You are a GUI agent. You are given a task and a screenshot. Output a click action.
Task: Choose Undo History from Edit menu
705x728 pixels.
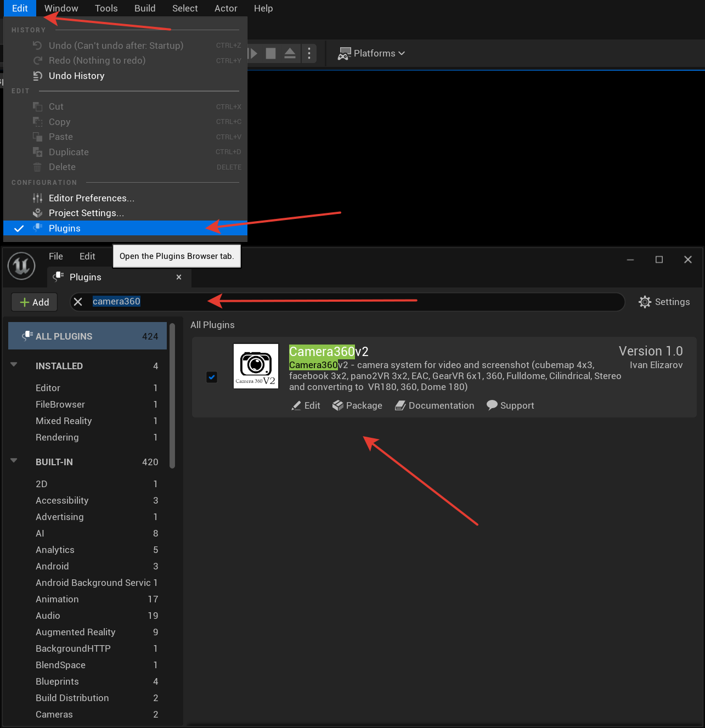click(125, 76)
